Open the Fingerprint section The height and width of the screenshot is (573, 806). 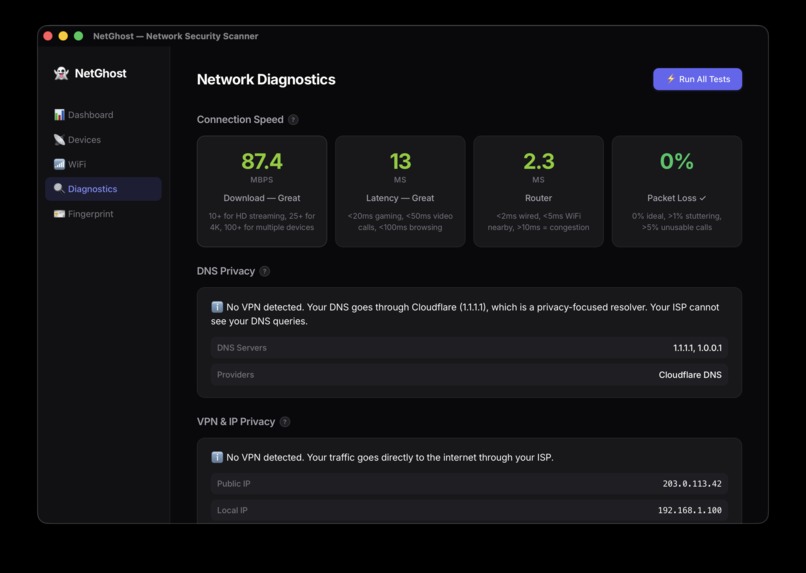[103, 214]
